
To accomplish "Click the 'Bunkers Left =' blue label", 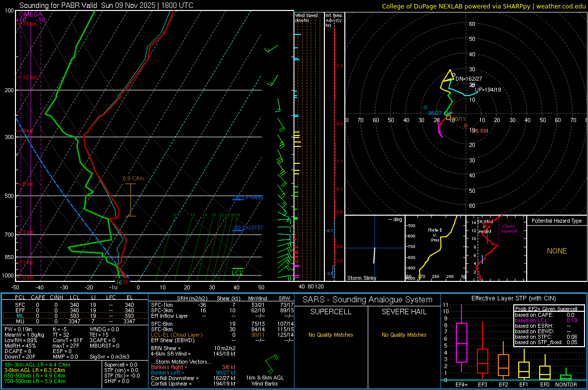I will (x=167, y=373).
